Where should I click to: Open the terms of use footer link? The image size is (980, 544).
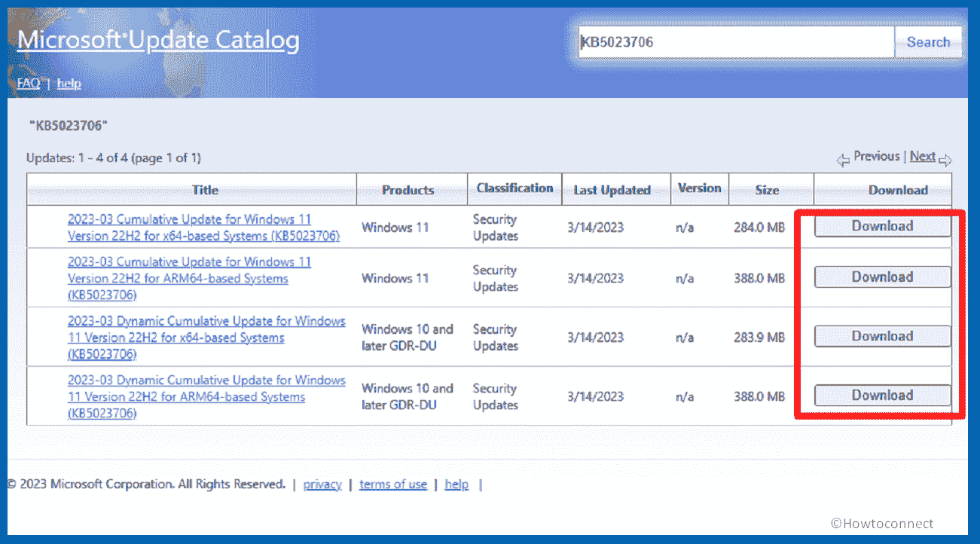pos(393,484)
